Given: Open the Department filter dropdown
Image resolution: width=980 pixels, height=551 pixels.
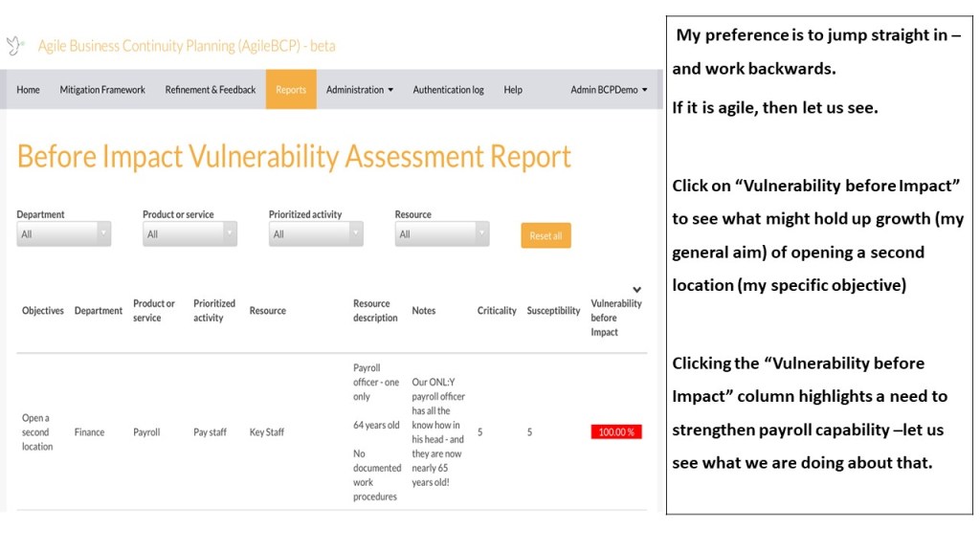Looking at the screenshot, I should tap(63, 234).
